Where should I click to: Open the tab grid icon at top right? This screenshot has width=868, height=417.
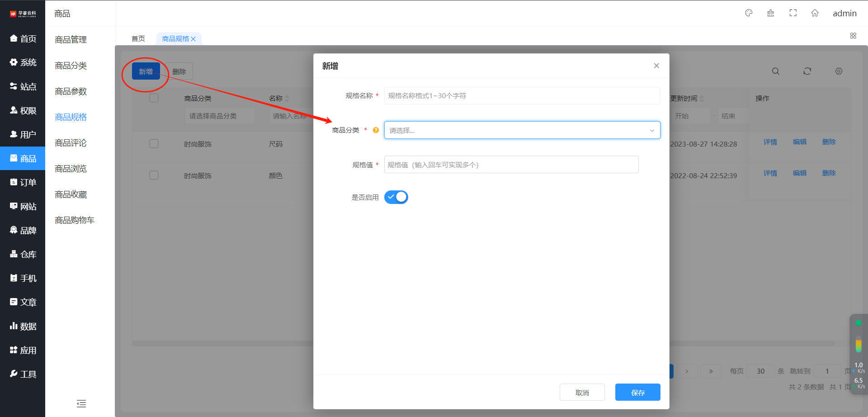853,36
